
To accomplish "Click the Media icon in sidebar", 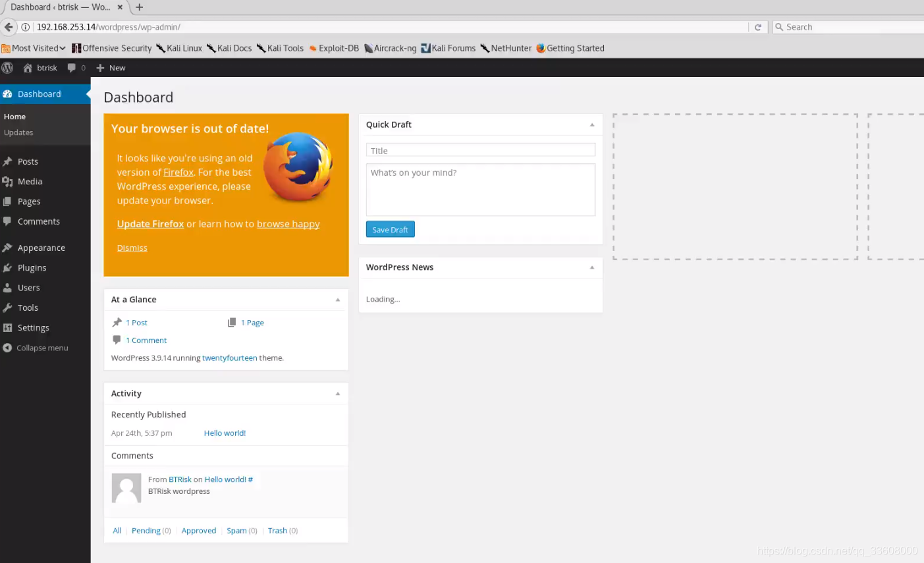I will 7,182.
